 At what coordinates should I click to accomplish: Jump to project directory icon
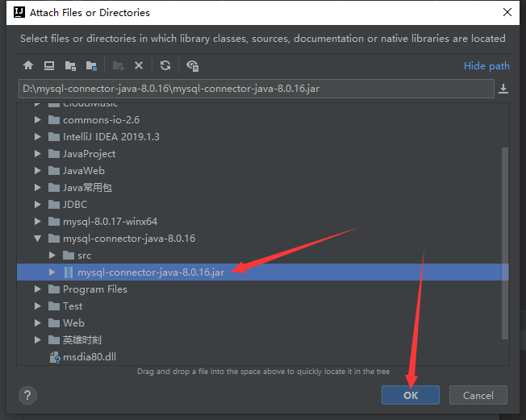(70, 65)
